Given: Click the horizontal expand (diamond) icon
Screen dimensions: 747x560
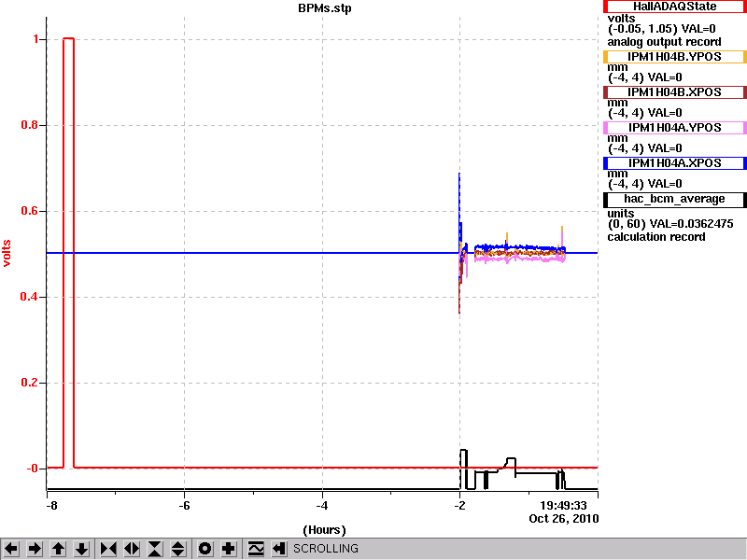Looking at the screenshot, I should pyautogui.click(x=132, y=549).
